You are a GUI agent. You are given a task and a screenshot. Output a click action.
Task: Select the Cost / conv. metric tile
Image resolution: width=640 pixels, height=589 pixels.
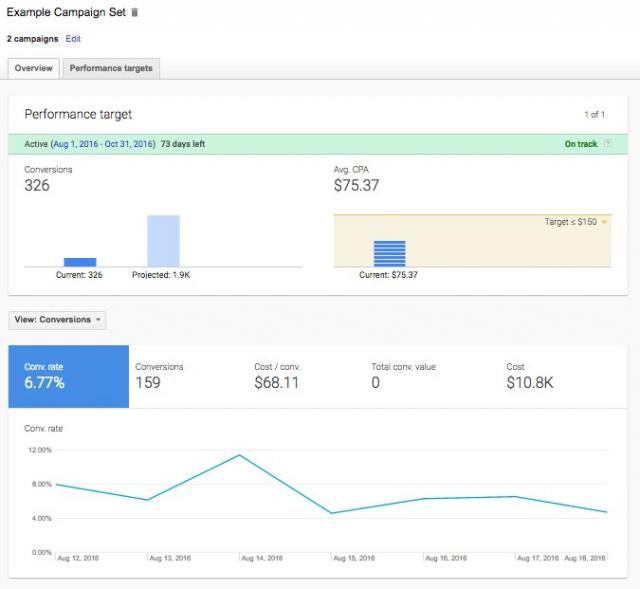pos(303,376)
